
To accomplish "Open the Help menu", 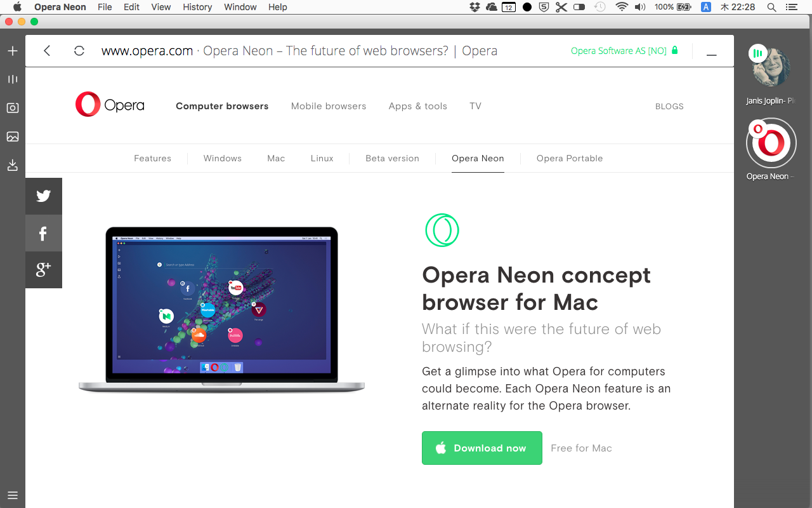I will (278, 7).
